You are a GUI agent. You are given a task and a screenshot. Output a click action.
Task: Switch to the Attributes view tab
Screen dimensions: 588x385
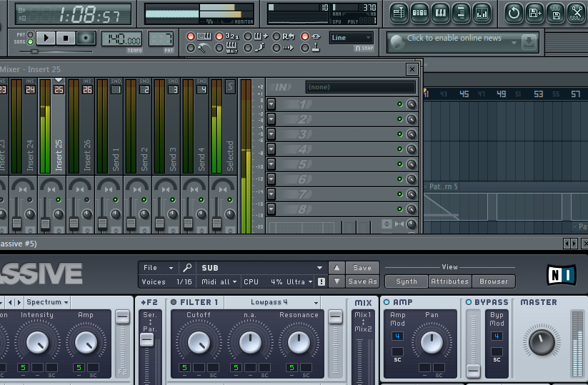tap(449, 281)
